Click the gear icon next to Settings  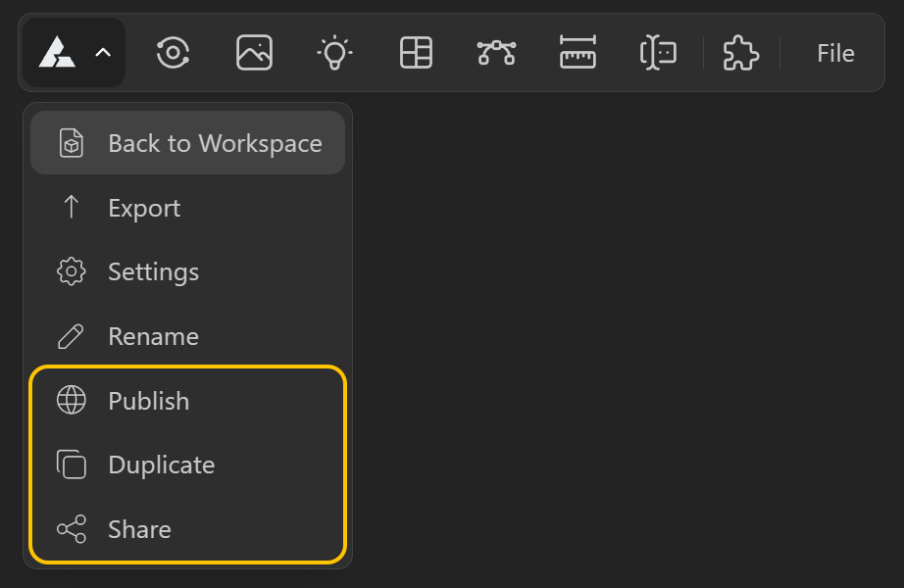tap(72, 271)
